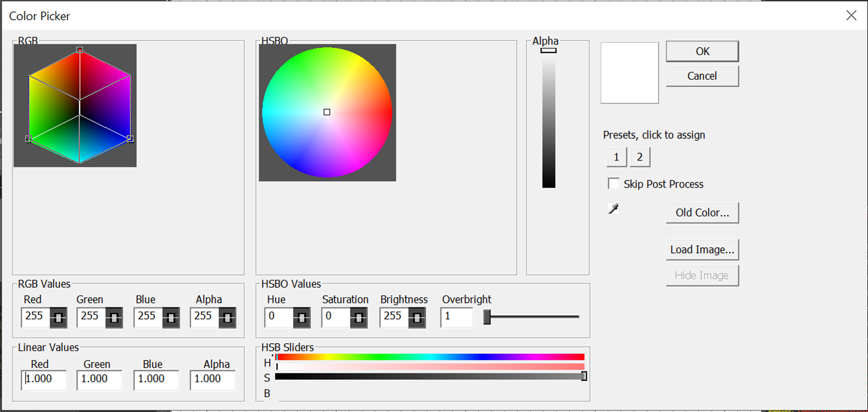
Task: Adjust the RGB Alpha value spinner handle
Action: pyautogui.click(x=227, y=318)
